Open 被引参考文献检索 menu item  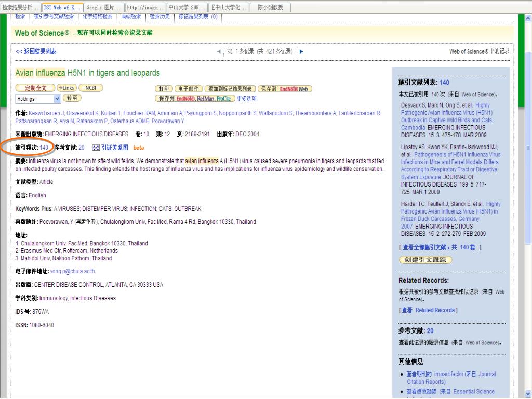[54, 16]
